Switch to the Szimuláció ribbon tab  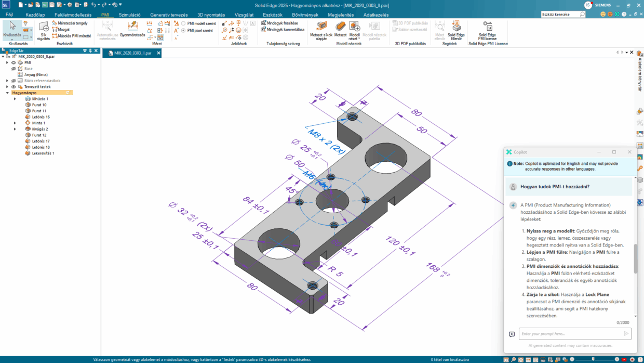point(129,15)
